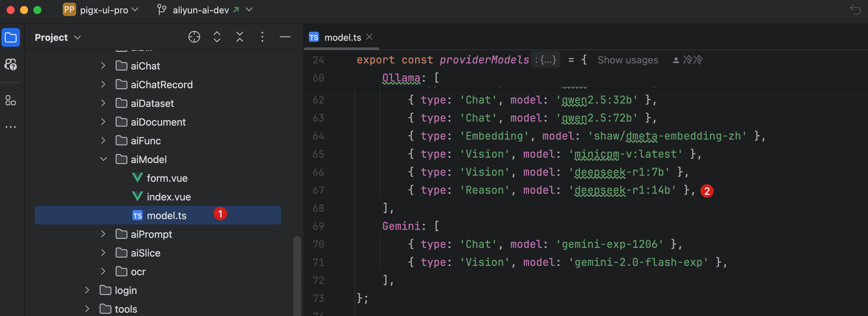Click the Show usages inlay link
Image resolution: width=868 pixels, height=316 pixels.
628,60
